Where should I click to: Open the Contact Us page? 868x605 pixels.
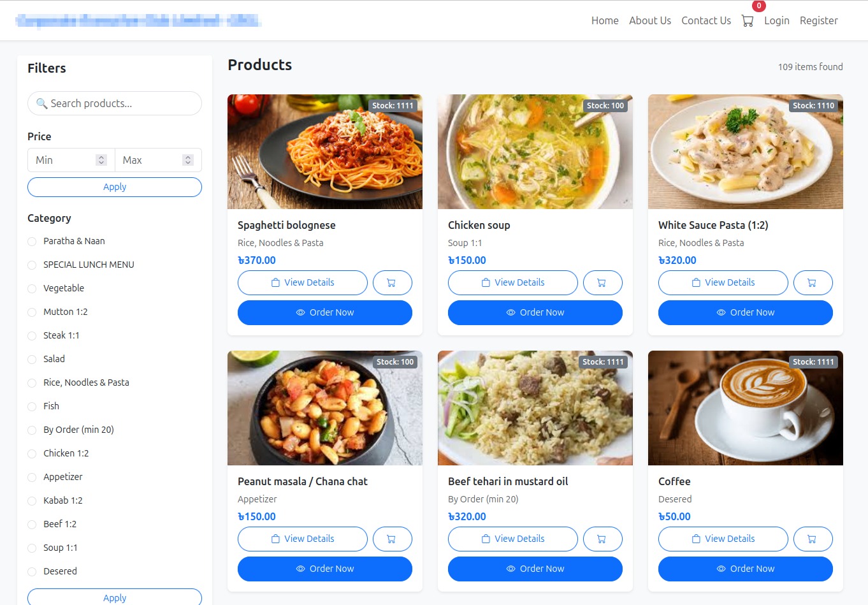pos(705,20)
